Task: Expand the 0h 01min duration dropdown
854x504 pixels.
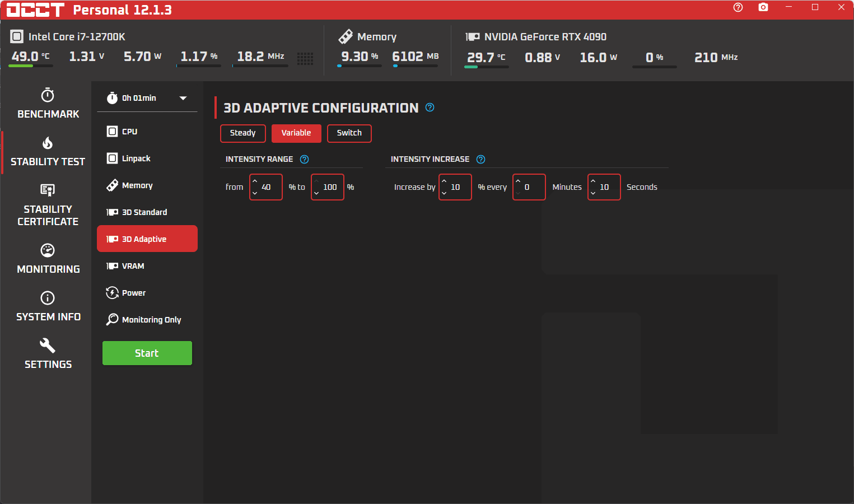Action: tap(183, 98)
